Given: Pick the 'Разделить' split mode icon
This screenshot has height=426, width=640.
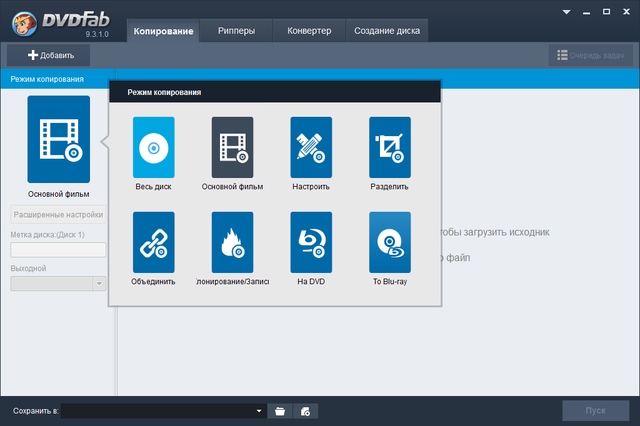Looking at the screenshot, I should point(390,147).
